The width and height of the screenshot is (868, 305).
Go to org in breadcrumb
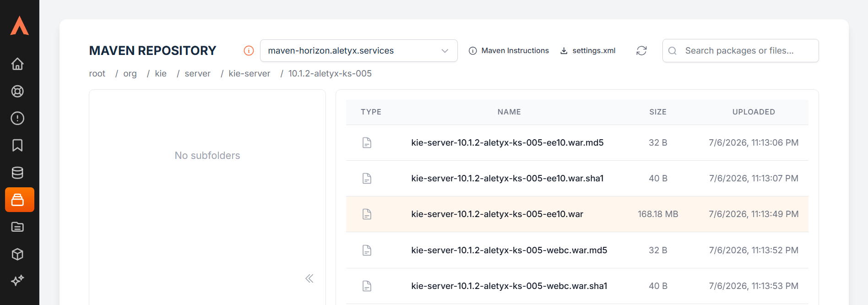click(x=130, y=73)
